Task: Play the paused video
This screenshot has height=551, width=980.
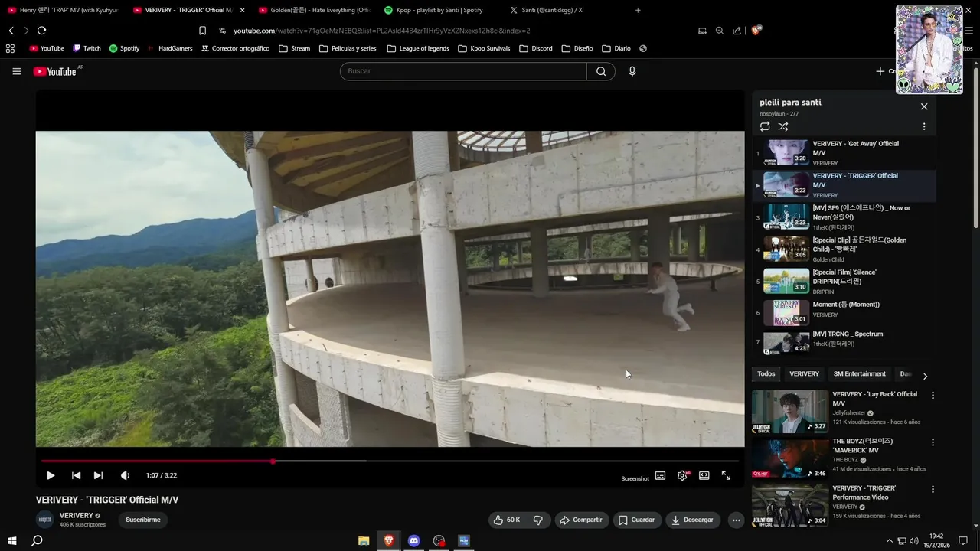Action: point(51,475)
